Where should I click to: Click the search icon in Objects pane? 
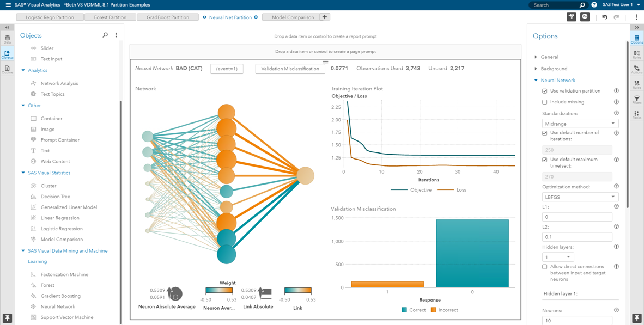click(x=105, y=35)
